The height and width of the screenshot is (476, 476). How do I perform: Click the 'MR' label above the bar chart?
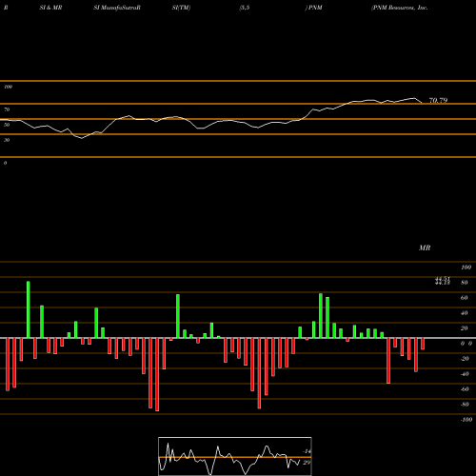coord(425,248)
